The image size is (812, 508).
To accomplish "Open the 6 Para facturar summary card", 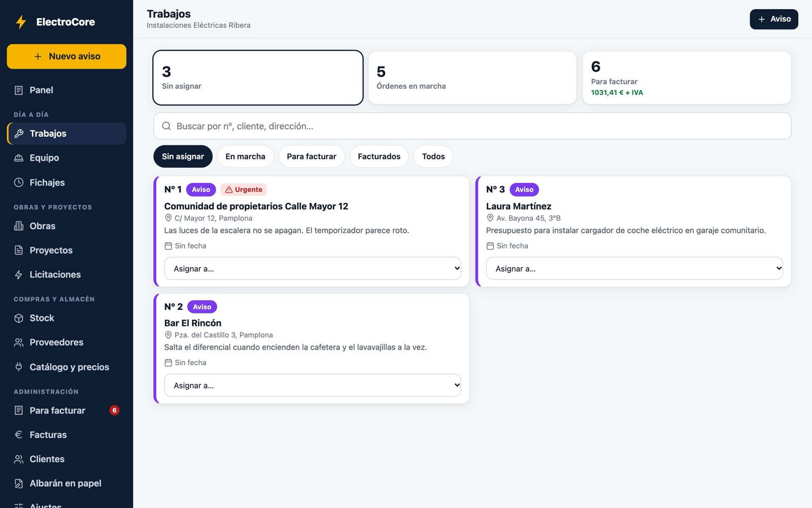I will 687,78.
